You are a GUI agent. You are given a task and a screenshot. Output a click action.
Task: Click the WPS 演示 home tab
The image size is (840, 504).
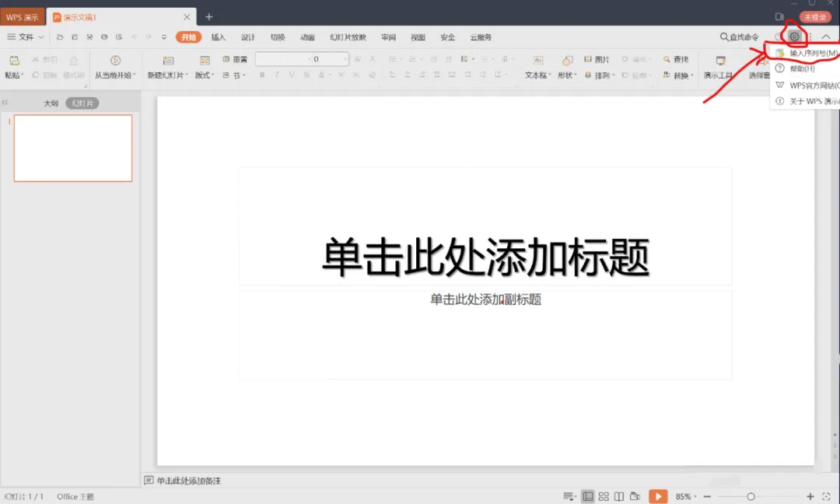(x=22, y=17)
